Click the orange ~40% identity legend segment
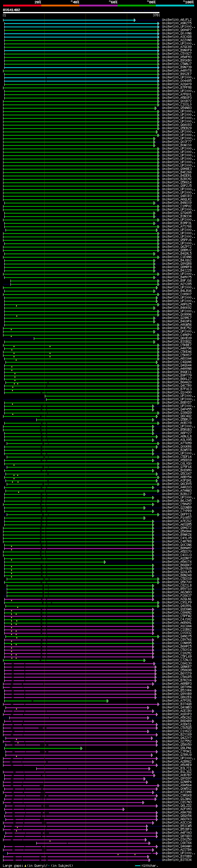Screen dimensions: 197x868 click(60, 6)
